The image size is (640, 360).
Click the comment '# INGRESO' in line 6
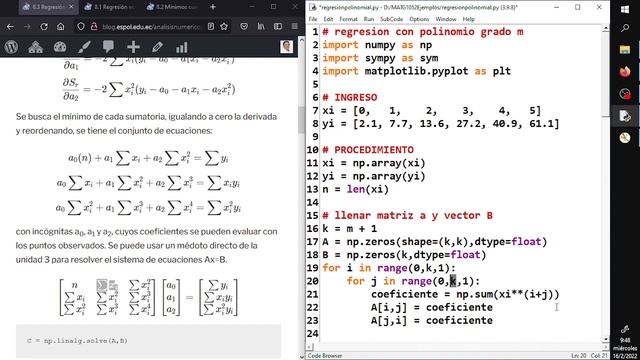click(350, 97)
